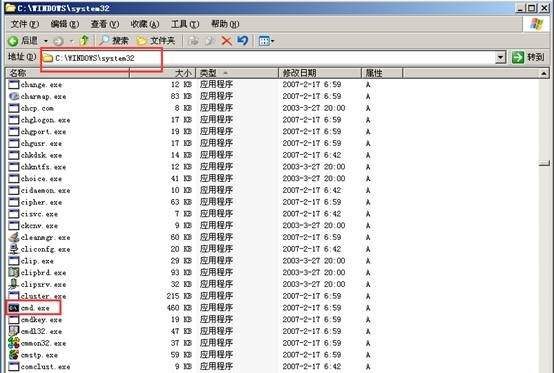554x373 pixels.
Task: Click the green Back arrow icon
Action: coord(13,41)
